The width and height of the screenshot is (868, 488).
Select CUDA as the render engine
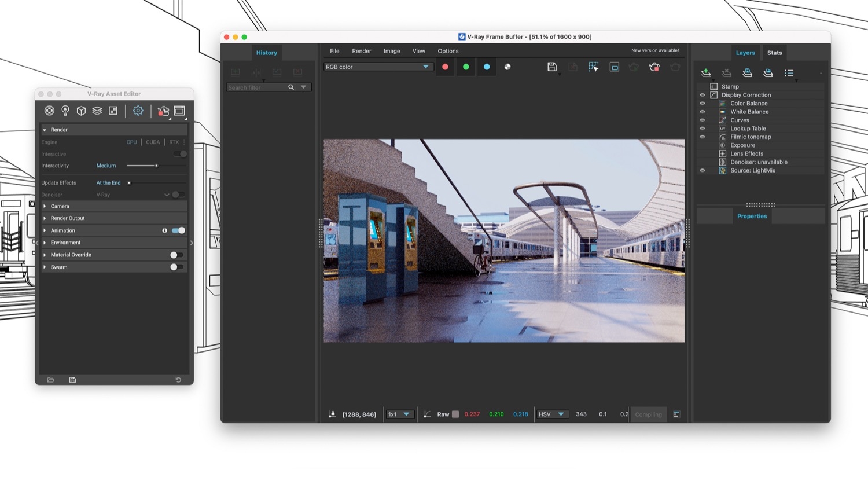pos(152,142)
